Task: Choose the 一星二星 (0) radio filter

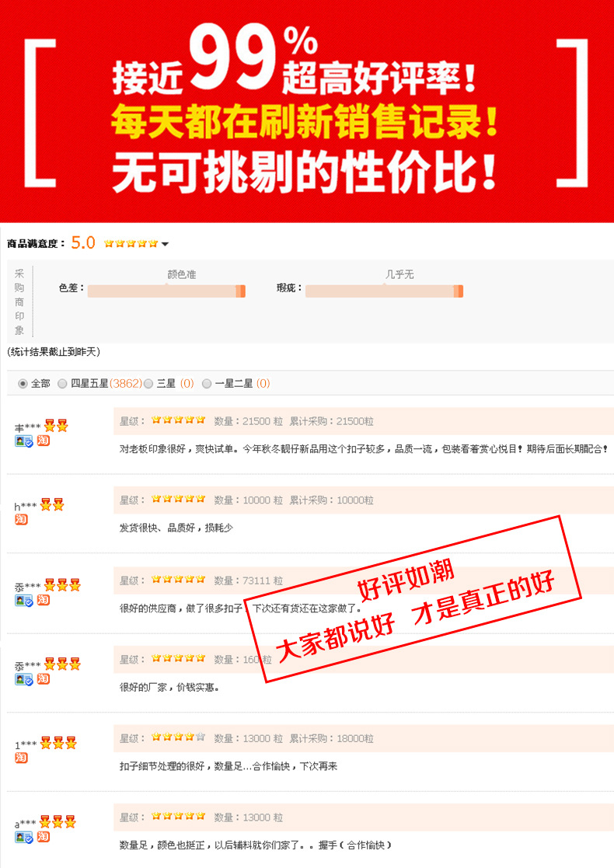Action: (207, 384)
